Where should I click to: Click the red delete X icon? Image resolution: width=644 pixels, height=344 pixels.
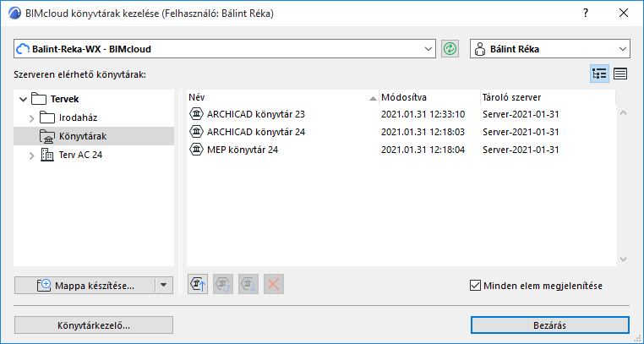(x=272, y=285)
